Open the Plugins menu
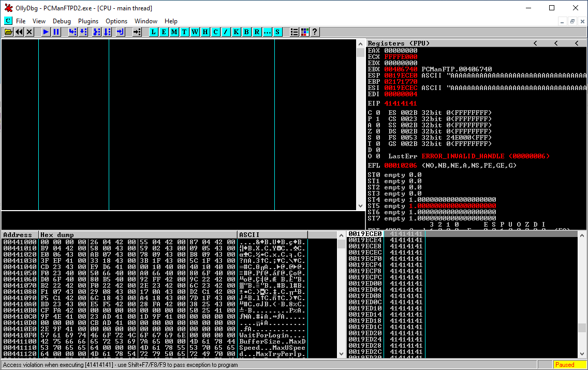Image resolution: width=588 pixels, height=370 pixels. tap(88, 21)
